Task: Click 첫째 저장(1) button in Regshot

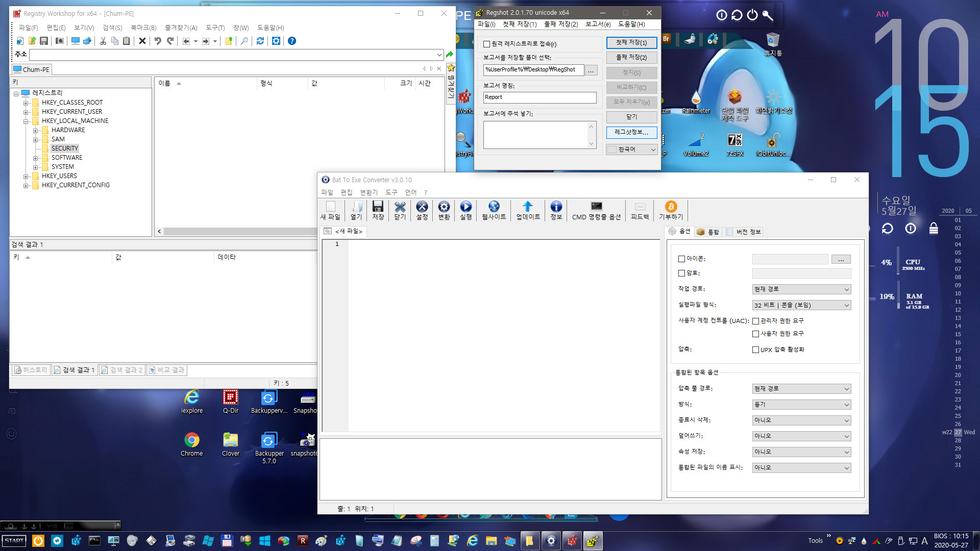Action: [x=631, y=43]
